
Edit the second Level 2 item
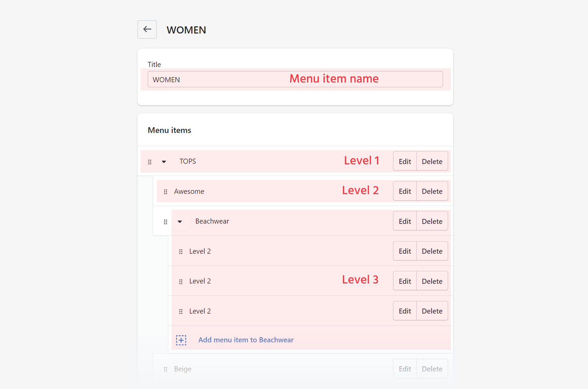tap(405, 281)
